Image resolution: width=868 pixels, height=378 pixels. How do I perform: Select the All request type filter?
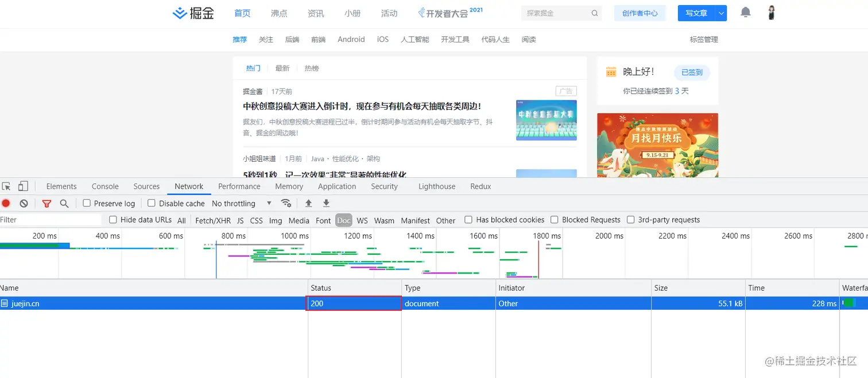[181, 220]
